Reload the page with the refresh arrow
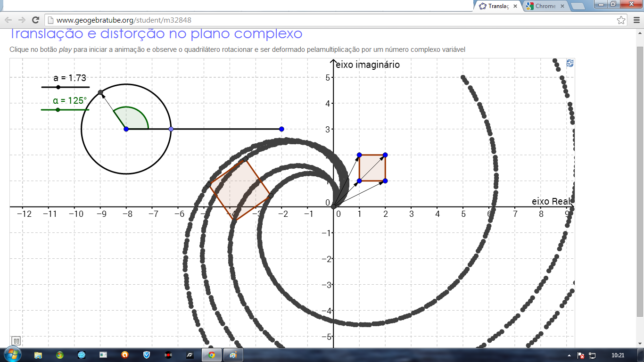644x362 pixels. (36, 21)
